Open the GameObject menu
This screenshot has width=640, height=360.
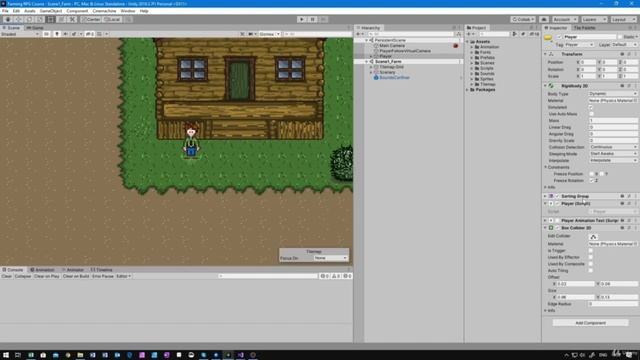51,11
